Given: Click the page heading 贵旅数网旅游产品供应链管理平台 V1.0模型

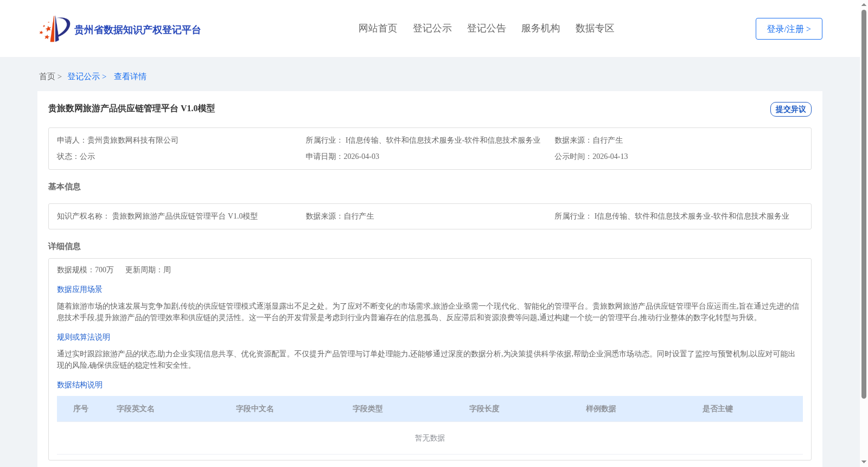Looking at the screenshot, I should (131, 108).
